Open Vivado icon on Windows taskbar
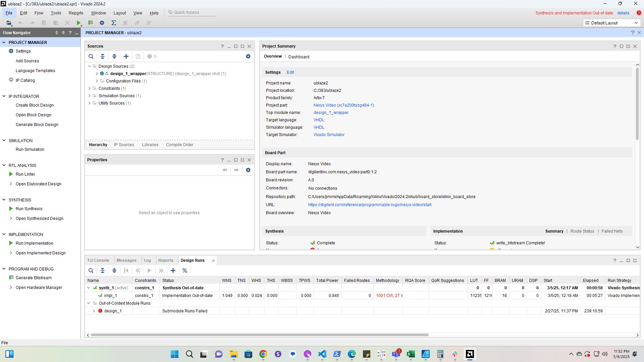644x362 pixels. tap(470, 354)
